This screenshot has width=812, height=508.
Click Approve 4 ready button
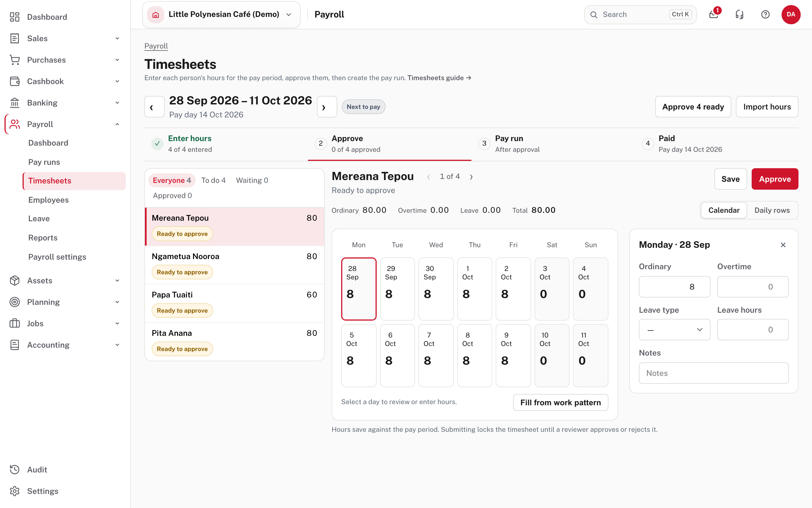tap(693, 107)
